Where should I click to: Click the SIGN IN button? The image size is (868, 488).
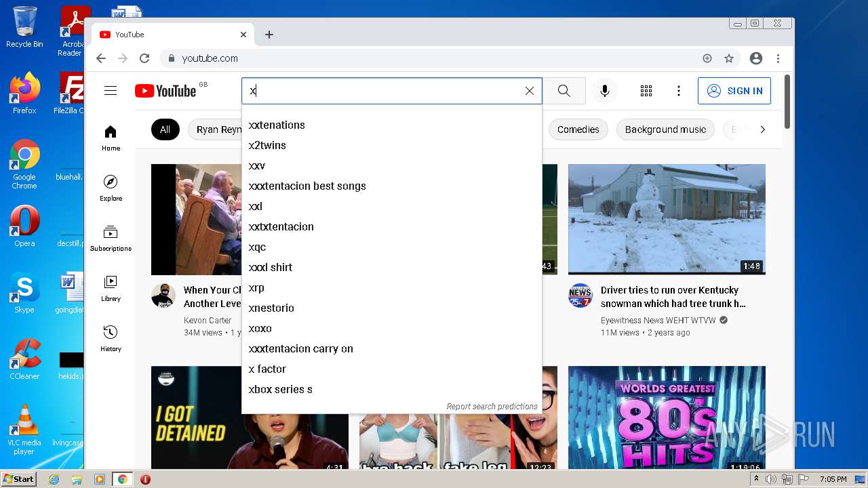(x=734, y=91)
